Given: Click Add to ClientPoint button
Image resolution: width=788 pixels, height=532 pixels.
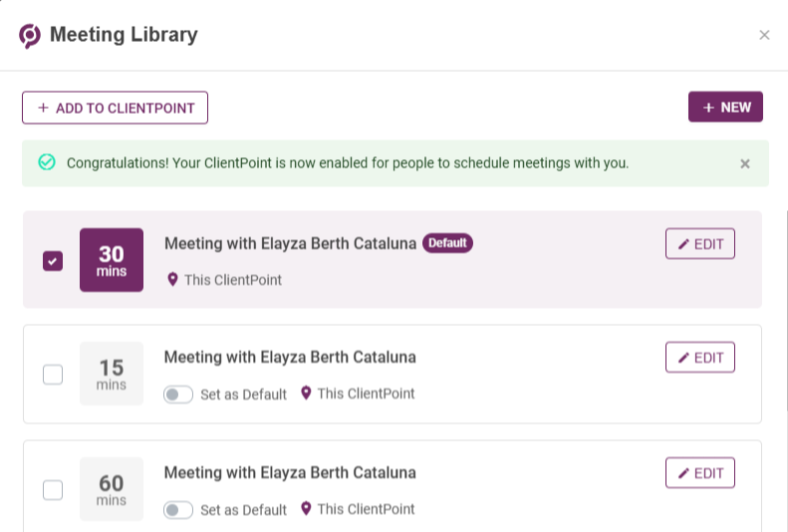Looking at the screenshot, I should point(116,108).
